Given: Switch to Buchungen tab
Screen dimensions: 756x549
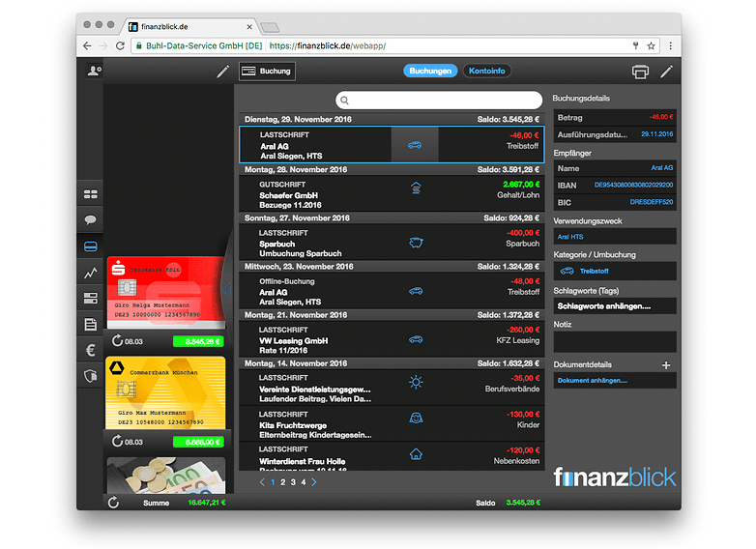Looking at the screenshot, I should (x=430, y=71).
